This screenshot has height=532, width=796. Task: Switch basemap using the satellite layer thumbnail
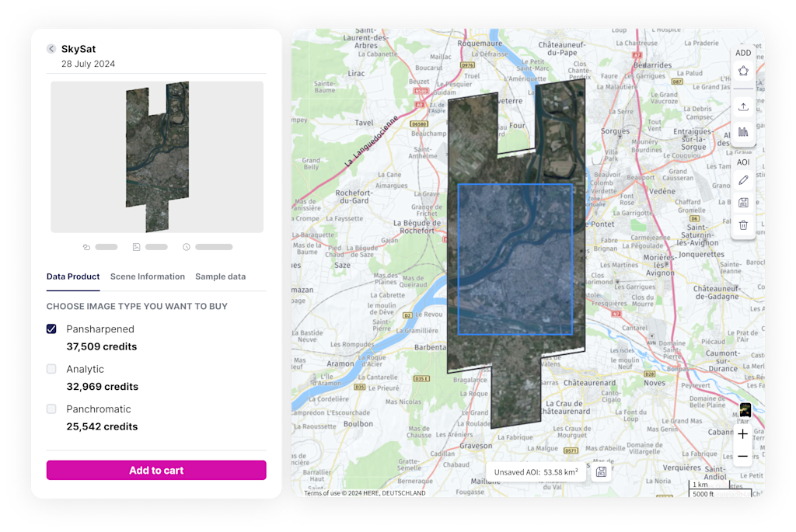coord(745,409)
